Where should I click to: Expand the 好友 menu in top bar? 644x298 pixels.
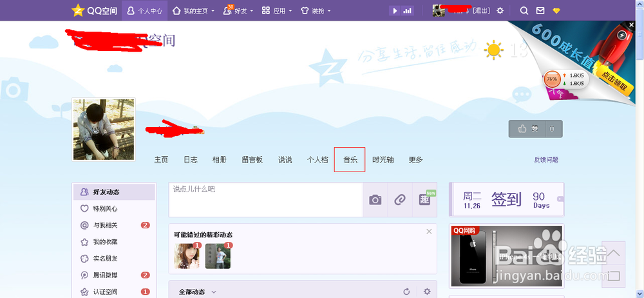[238, 11]
